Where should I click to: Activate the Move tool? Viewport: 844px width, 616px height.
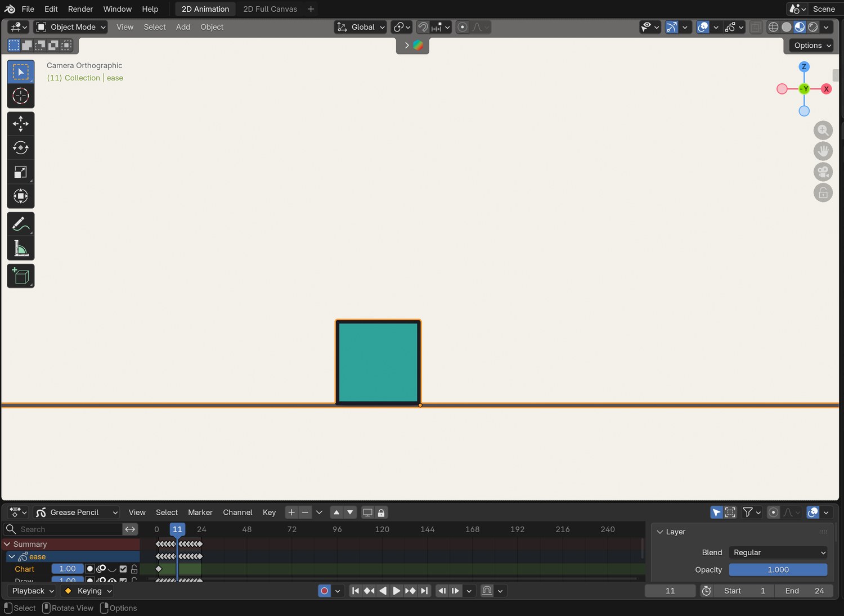[x=21, y=124]
